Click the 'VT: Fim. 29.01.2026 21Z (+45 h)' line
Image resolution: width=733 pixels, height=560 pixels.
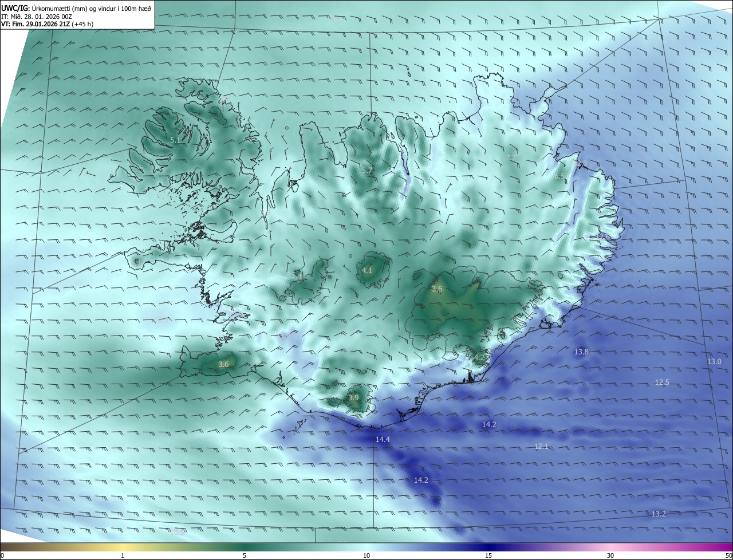(x=48, y=24)
